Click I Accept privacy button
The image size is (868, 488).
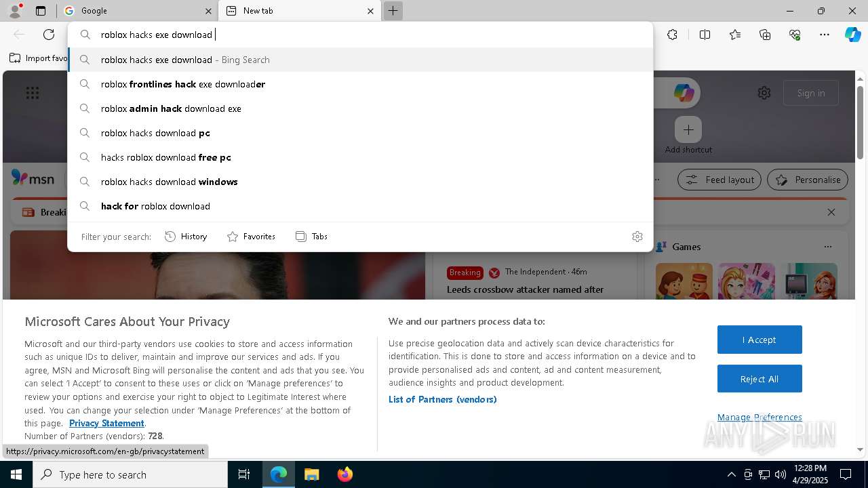(759, 340)
